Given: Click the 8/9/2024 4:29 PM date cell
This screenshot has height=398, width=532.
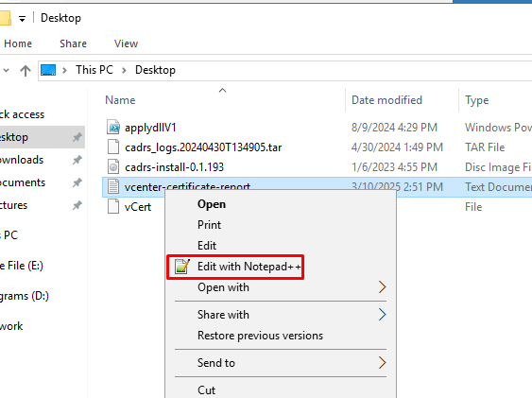Looking at the screenshot, I should click(x=394, y=128).
